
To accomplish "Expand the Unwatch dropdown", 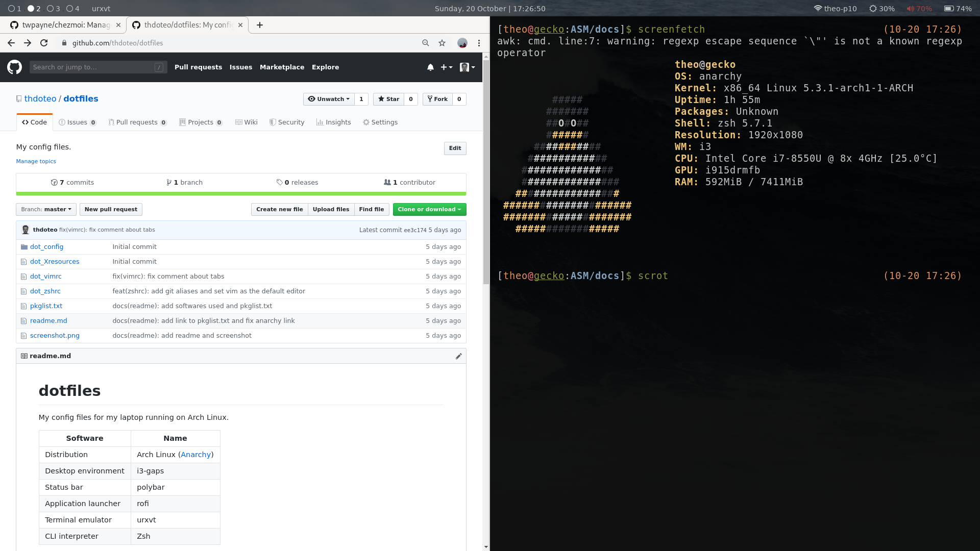I will click(x=329, y=99).
